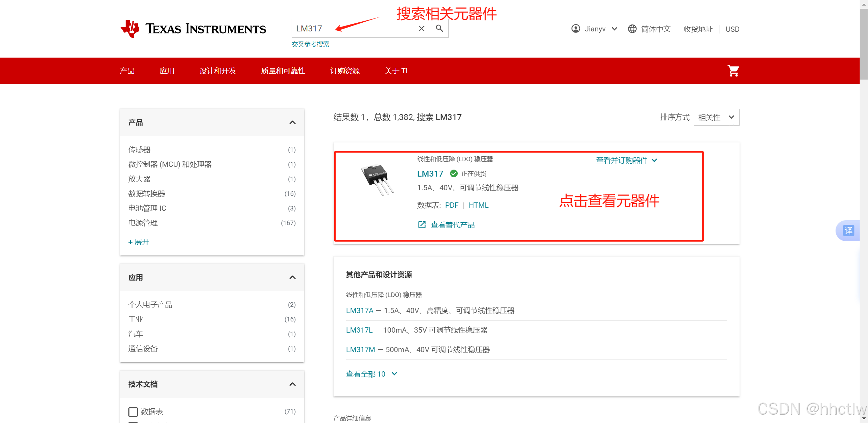Open the HTML datasheet link
The width and height of the screenshot is (868, 423).
[x=479, y=205]
